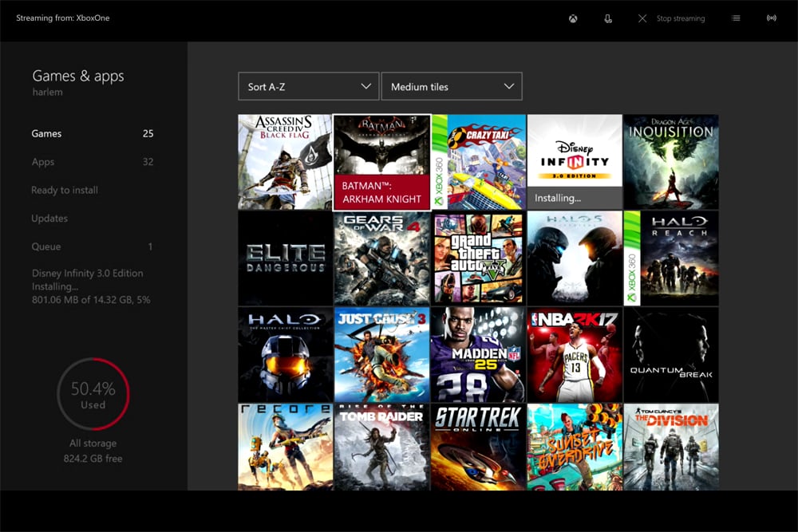Viewport: 798px width, 532px height.
Task: Select the Updates sidebar entry
Action: click(48, 218)
